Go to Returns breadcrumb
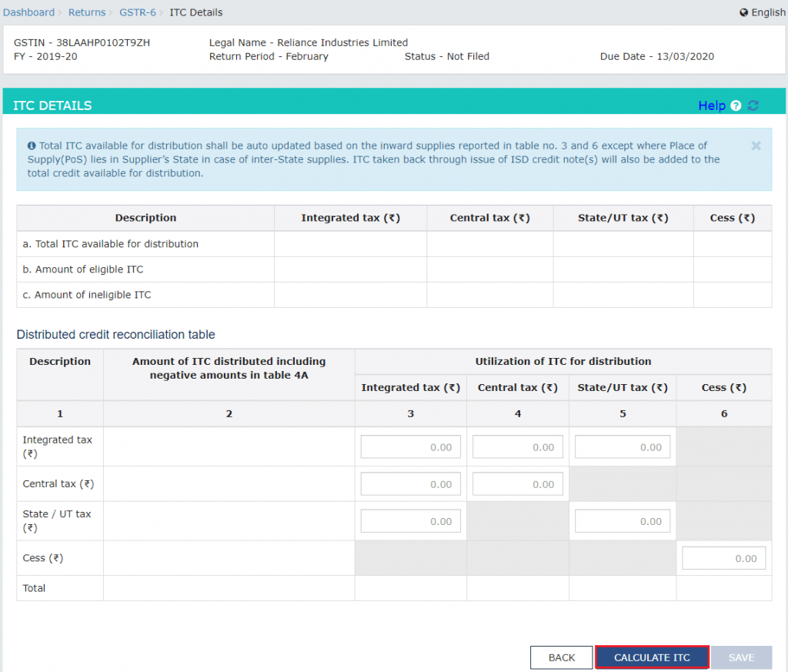Screen dimensions: 788x672 coord(87,12)
